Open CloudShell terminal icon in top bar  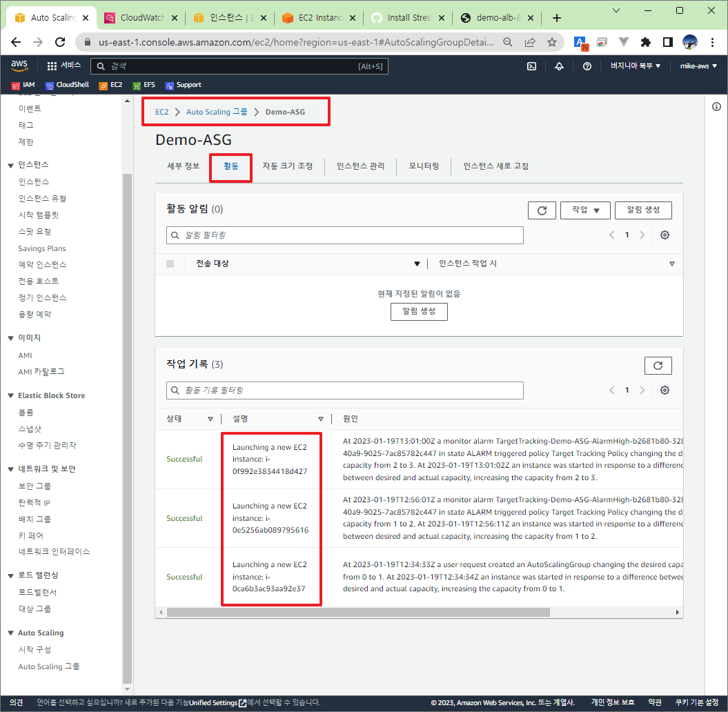pyautogui.click(x=531, y=66)
